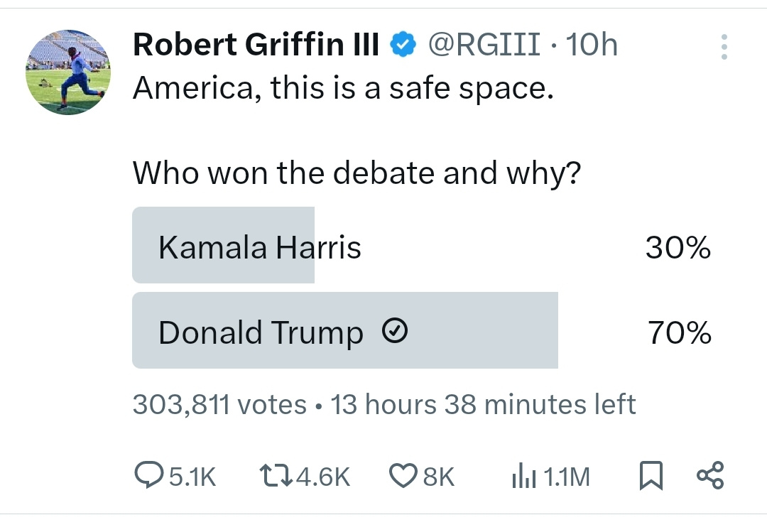This screenshot has width=767, height=532.
Task: Select the Donald Trump poll option
Action: pyautogui.click(x=261, y=332)
